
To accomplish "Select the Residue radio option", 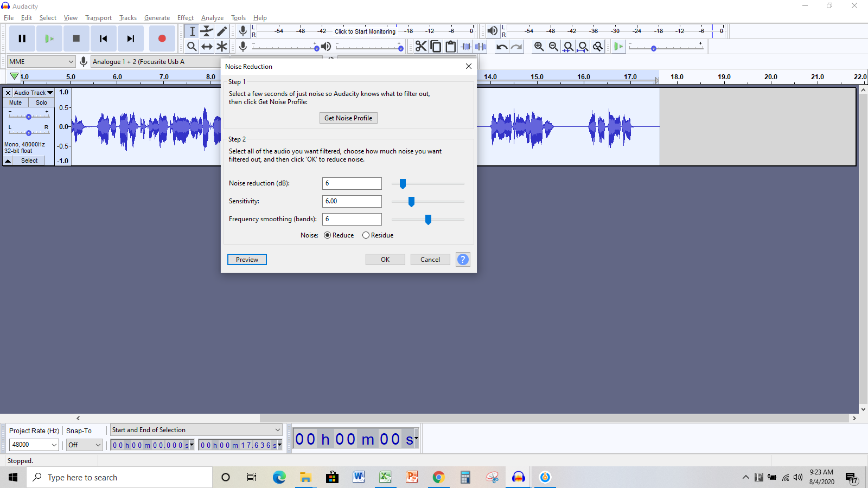I will [366, 235].
